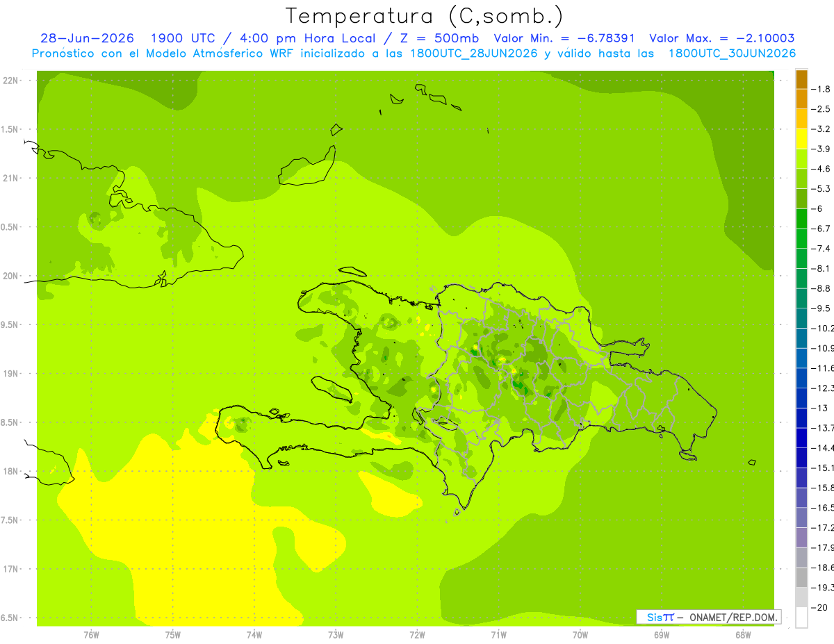Pick the brown swatch above the -1.8 label
The image size is (834, 644).
coord(801,79)
